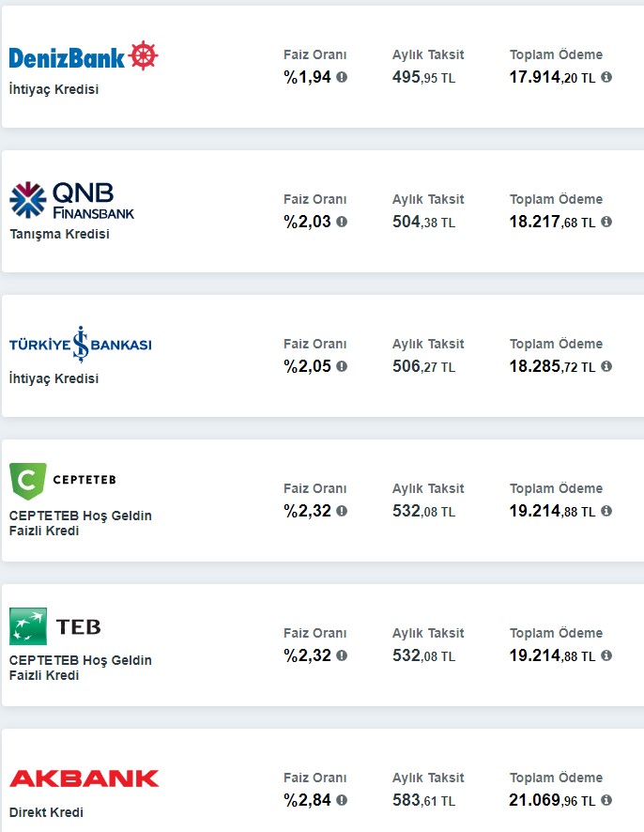Select the %2,05 interest rate value
Screen dimensions: 644x832
pos(307,366)
